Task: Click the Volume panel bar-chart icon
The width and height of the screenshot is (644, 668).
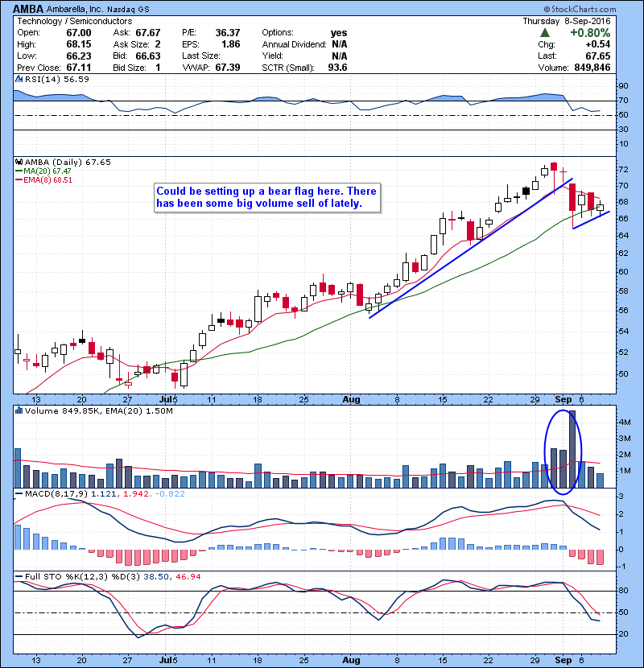Action: click(19, 411)
